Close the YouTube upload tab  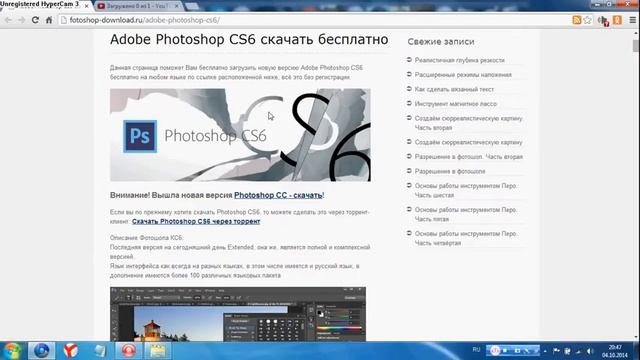[x=176, y=6]
